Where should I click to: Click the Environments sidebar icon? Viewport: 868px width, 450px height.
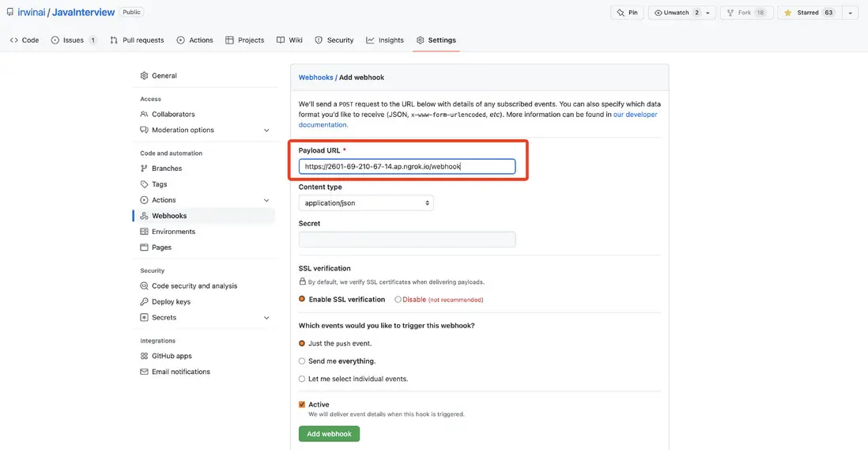[x=144, y=232]
